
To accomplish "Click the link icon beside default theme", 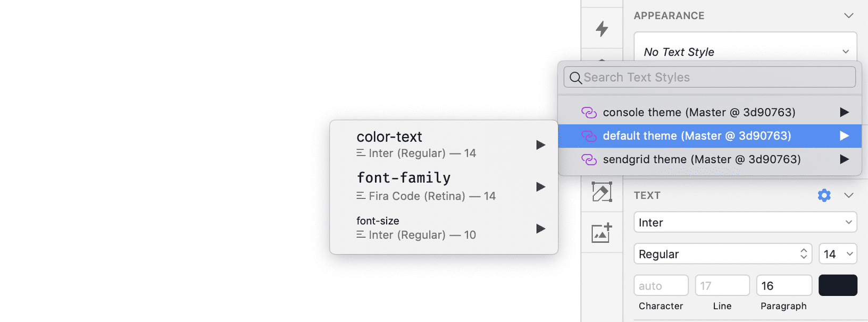I will (x=589, y=136).
